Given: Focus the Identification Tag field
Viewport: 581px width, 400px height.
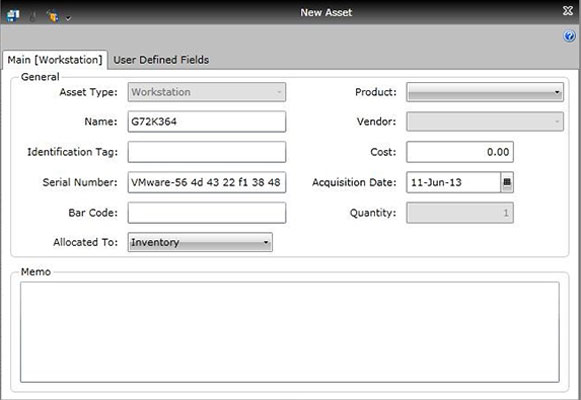Looking at the screenshot, I should point(207,152).
